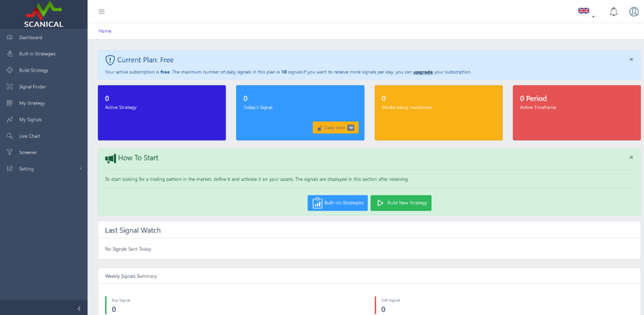Click the Scanical logo
Viewport: 644px width, 315px height.
tap(43, 14)
